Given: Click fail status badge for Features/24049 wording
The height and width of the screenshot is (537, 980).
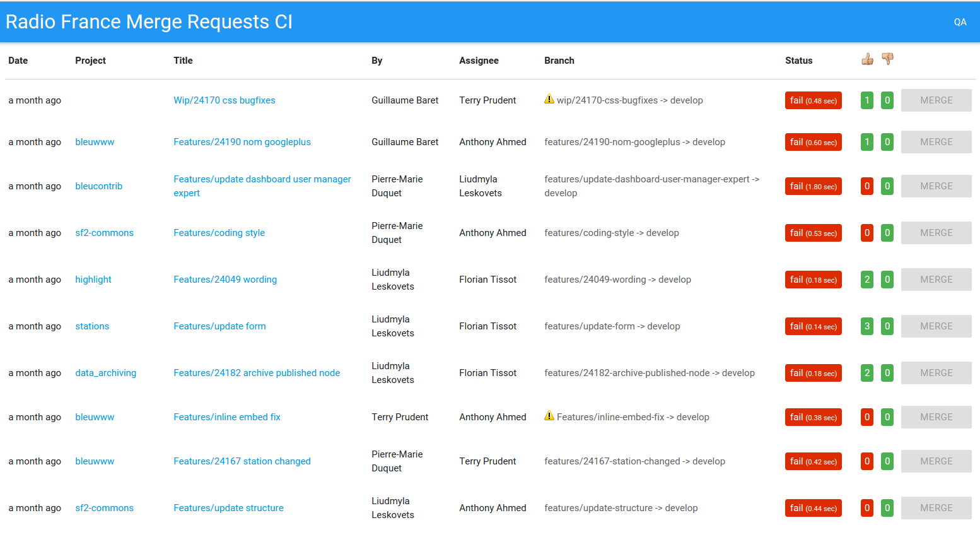Looking at the screenshot, I should (x=814, y=280).
